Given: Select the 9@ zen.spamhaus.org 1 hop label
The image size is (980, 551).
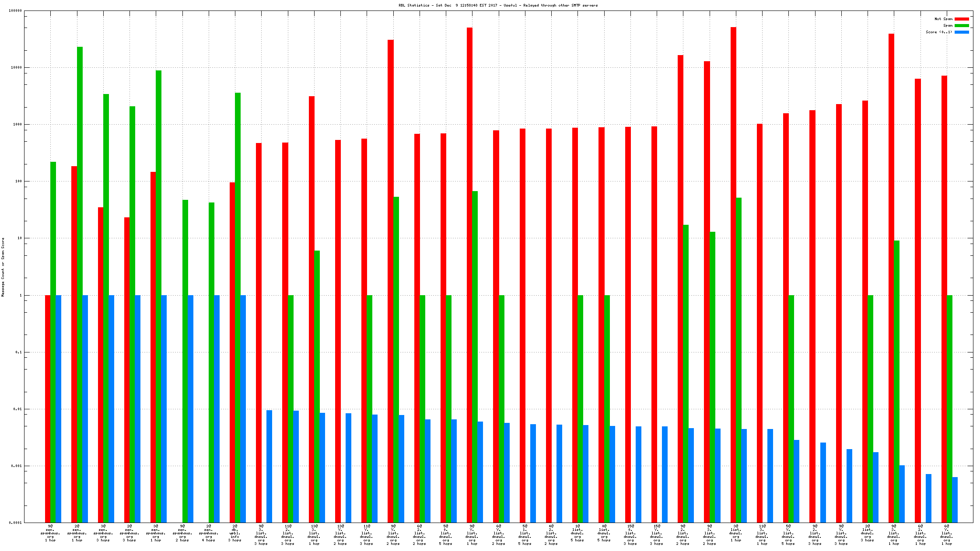Looking at the screenshot, I should [50, 533].
